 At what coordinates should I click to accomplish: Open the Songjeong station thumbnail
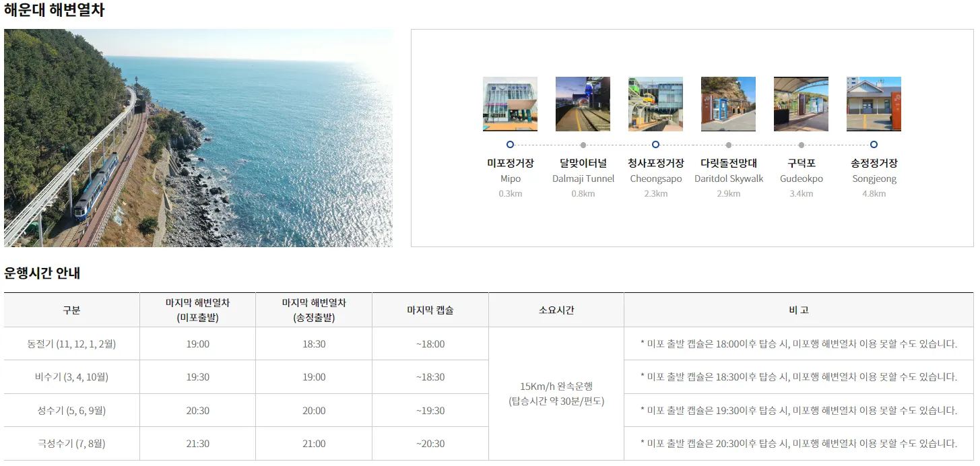point(874,103)
